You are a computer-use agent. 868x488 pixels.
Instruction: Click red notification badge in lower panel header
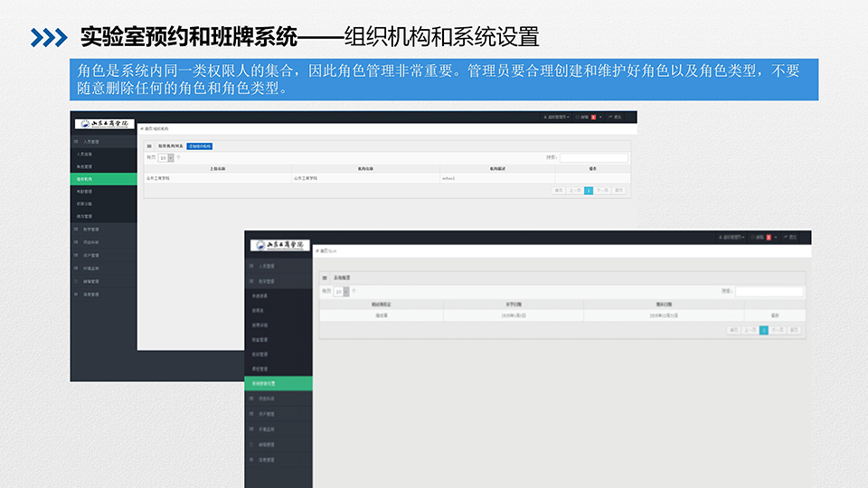(x=769, y=237)
